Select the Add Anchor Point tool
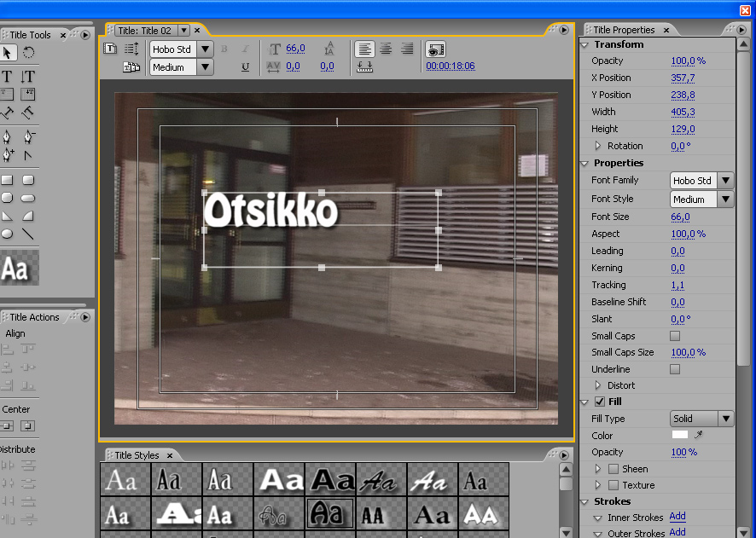Screen dimensions: 756x538 7,155
